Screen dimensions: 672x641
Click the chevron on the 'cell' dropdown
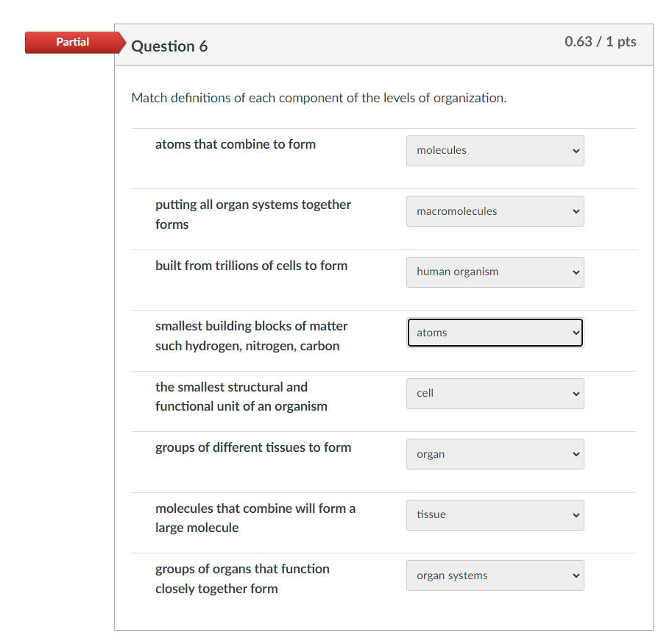point(576,394)
